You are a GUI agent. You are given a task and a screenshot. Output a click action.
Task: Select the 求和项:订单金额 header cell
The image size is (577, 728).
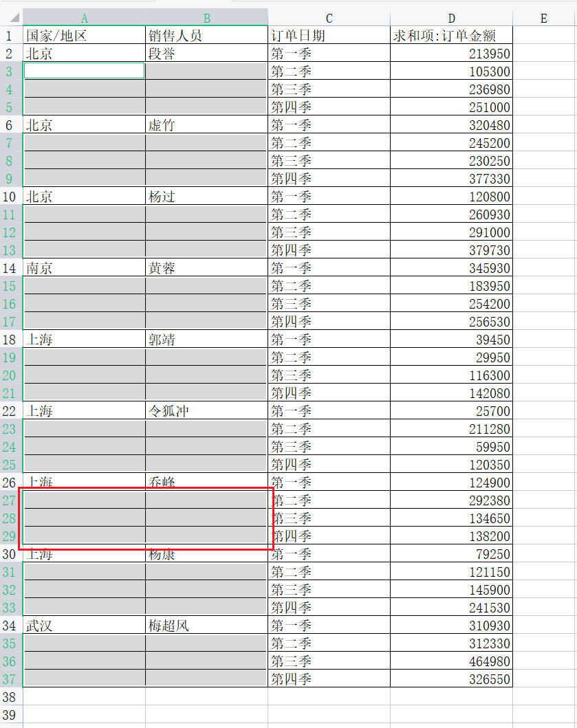point(451,36)
